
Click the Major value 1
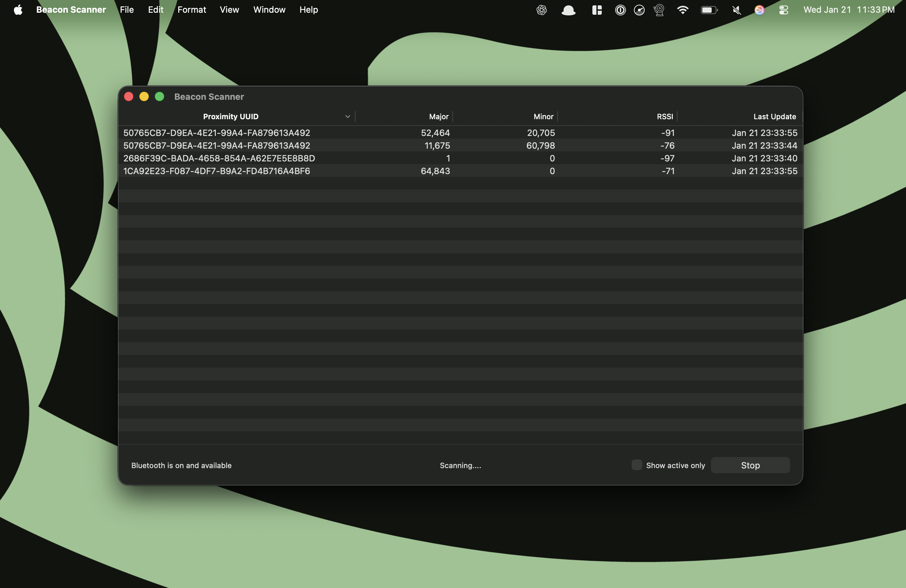[448, 158]
